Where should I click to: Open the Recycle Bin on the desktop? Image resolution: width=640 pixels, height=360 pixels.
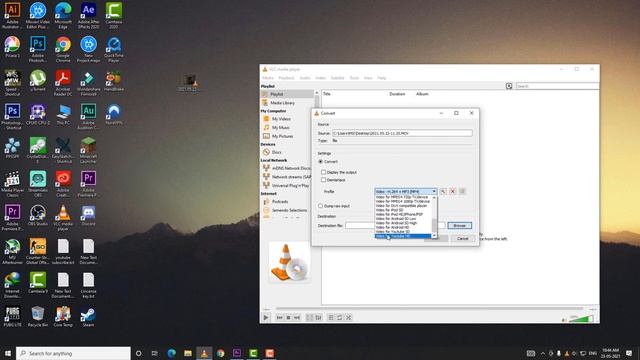(x=38, y=317)
